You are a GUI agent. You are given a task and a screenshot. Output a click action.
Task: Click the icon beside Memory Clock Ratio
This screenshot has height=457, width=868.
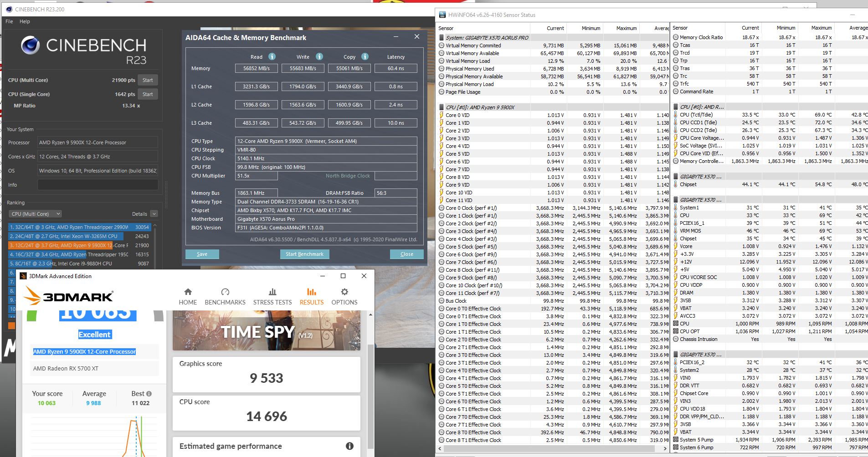(x=676, y=37)
